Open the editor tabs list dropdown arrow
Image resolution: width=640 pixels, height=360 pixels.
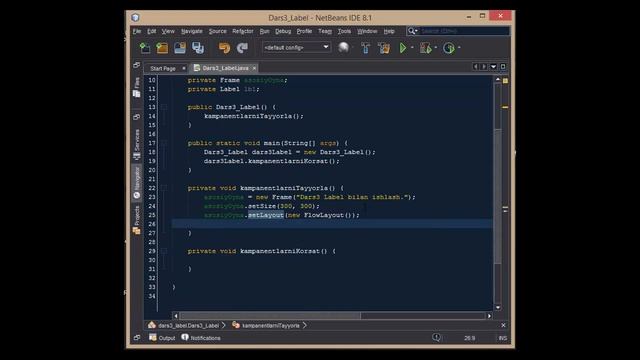493,67
